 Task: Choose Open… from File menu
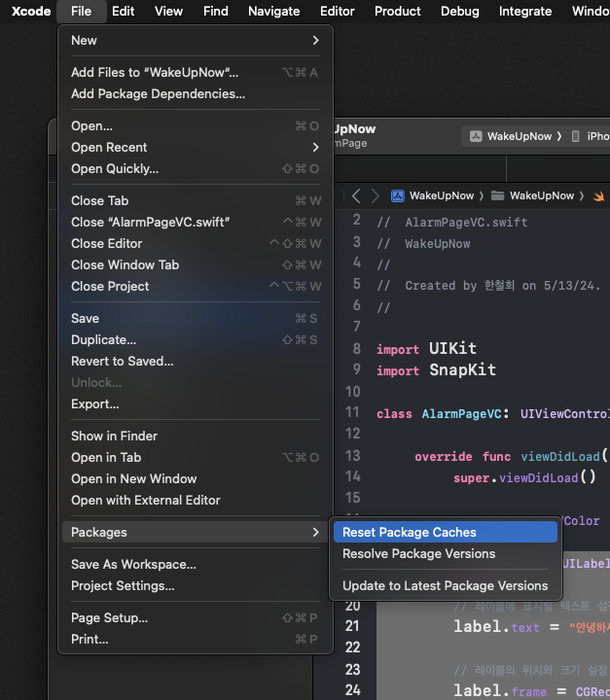(196, 125)
